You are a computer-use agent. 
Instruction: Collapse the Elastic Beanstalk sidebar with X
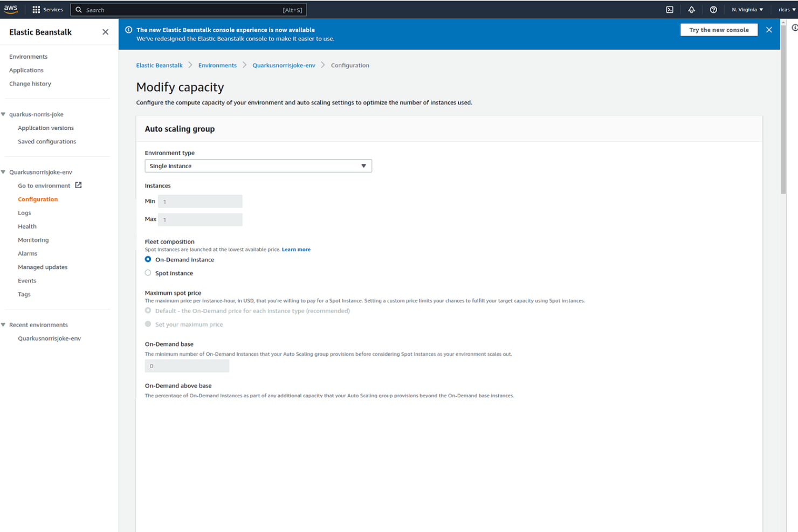point(105,32)
